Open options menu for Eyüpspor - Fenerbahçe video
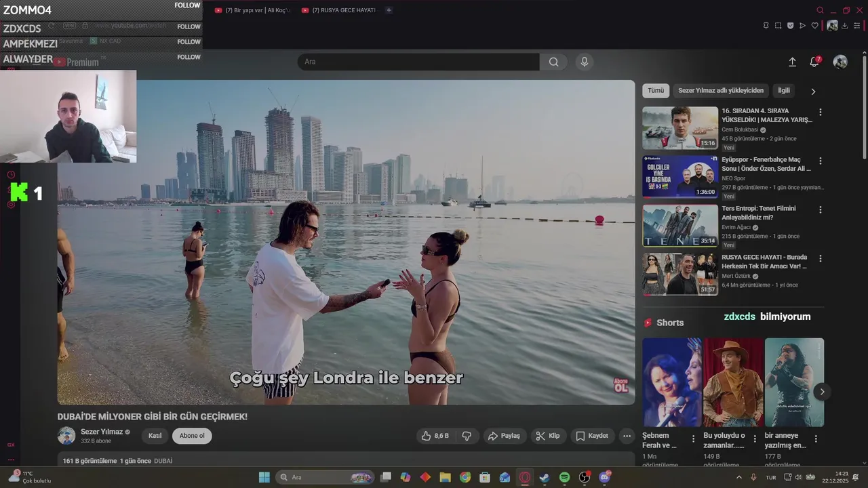868x488 pixels. click(820, 161)
